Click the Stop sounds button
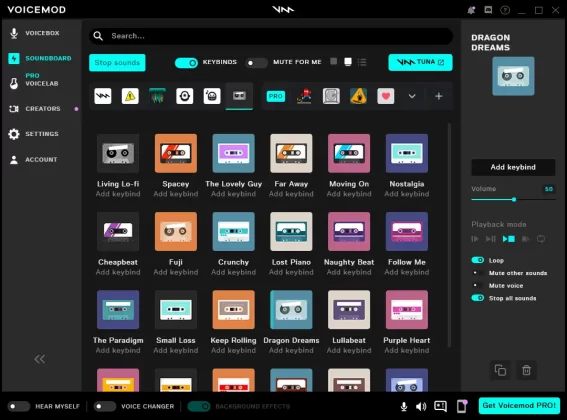 pos(117,63)
